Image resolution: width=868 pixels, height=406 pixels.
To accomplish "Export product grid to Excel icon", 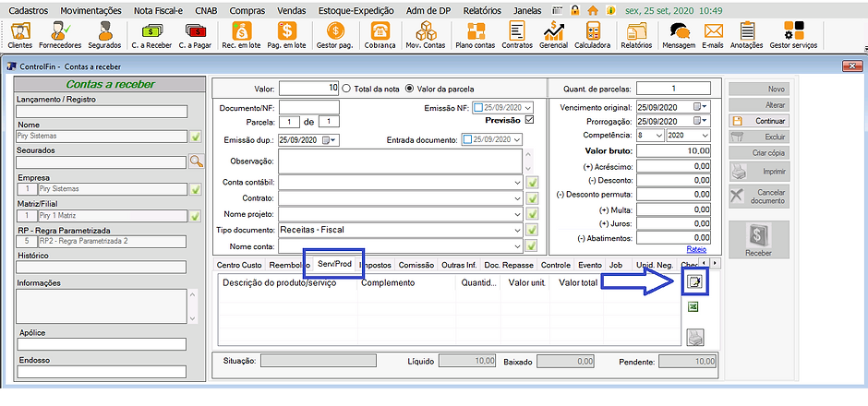I will tap(693, 307).
